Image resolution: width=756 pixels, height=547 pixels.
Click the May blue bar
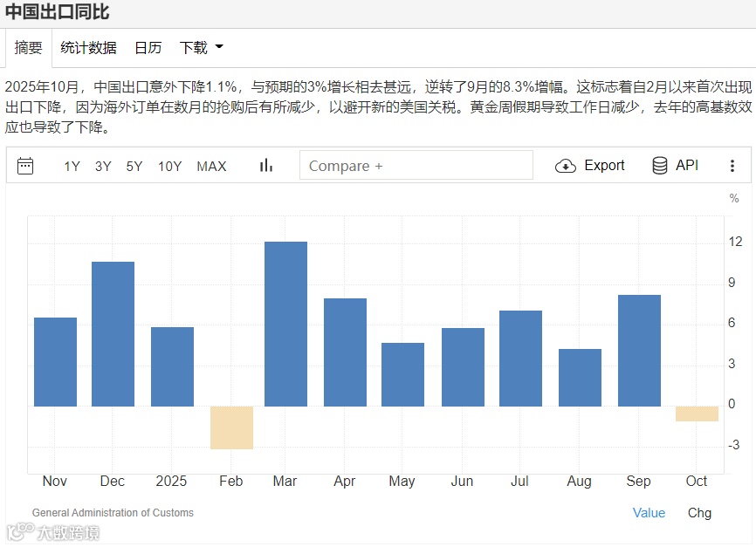[402, 374]
